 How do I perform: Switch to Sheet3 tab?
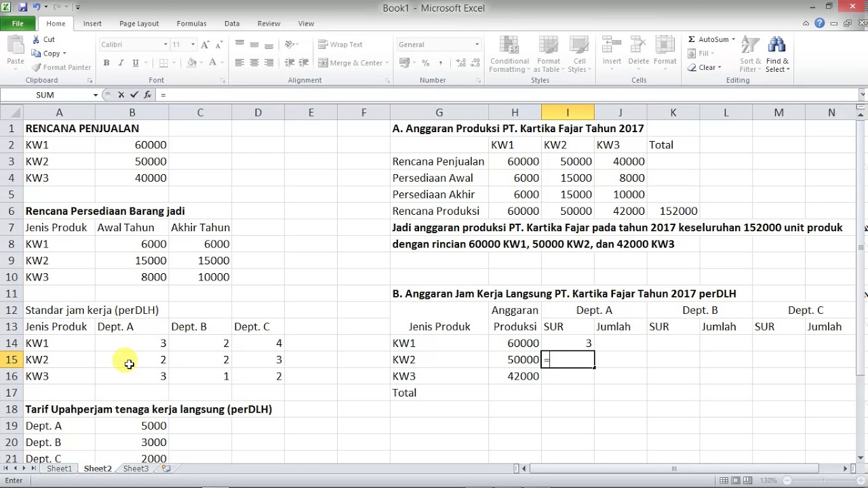136,468
